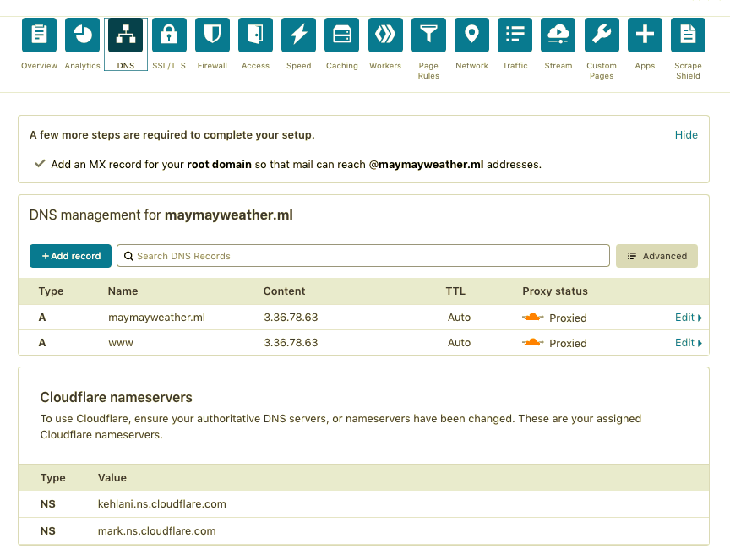
Task: Sort by the Type column header
Action: [52, 291]
